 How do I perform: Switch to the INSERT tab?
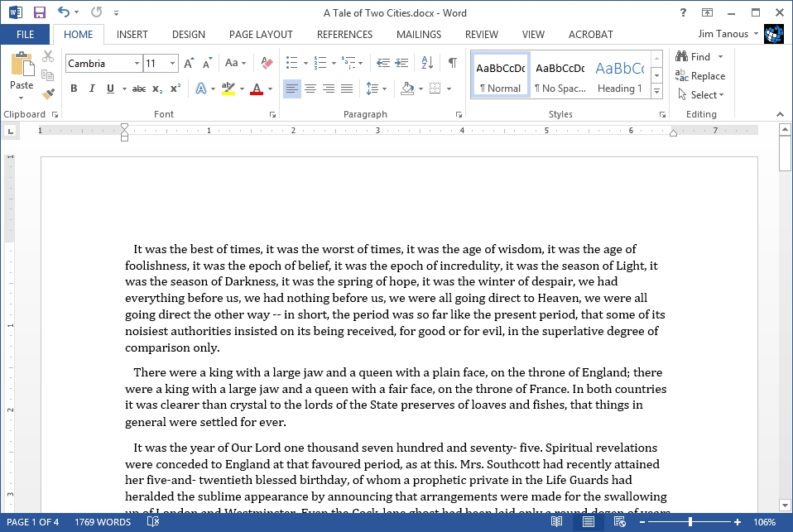[132, 35]
